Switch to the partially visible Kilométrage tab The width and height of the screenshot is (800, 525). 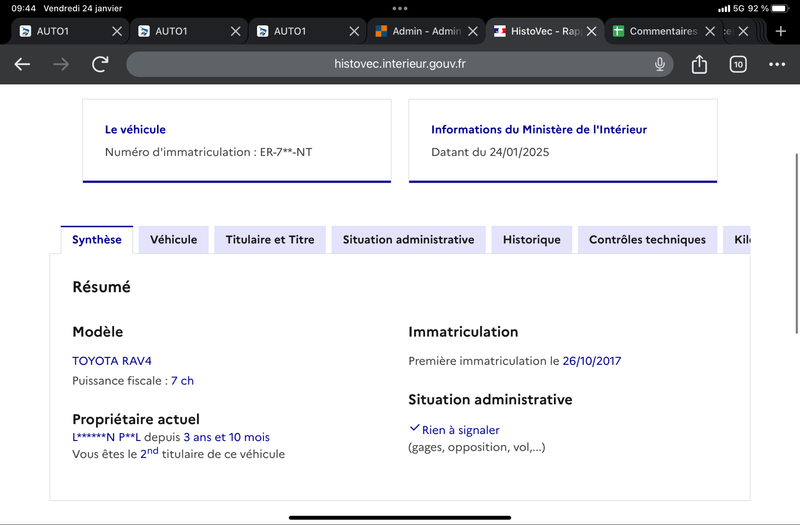pos(737,239)
